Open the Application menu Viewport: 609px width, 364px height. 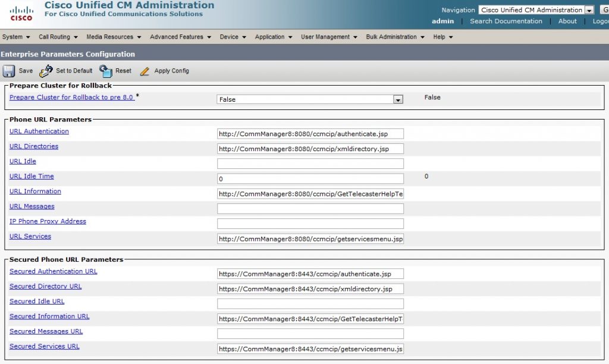[274, 37]
